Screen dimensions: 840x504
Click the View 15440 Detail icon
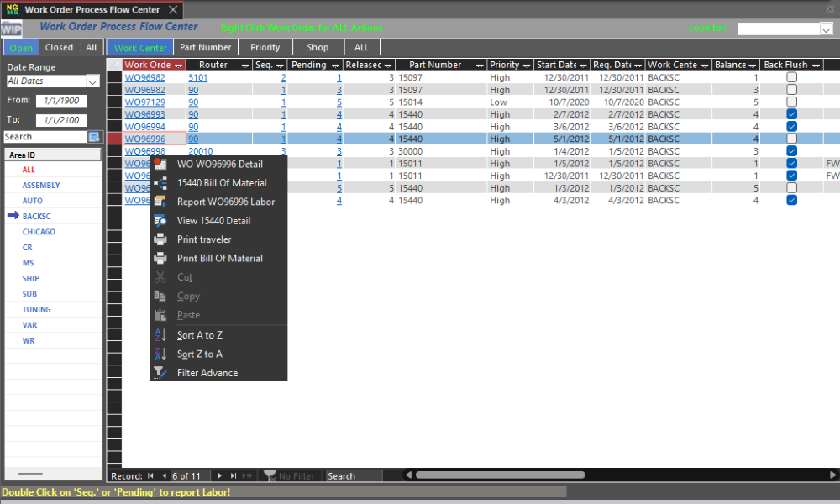pyautogui.click(x=160, y=220)
